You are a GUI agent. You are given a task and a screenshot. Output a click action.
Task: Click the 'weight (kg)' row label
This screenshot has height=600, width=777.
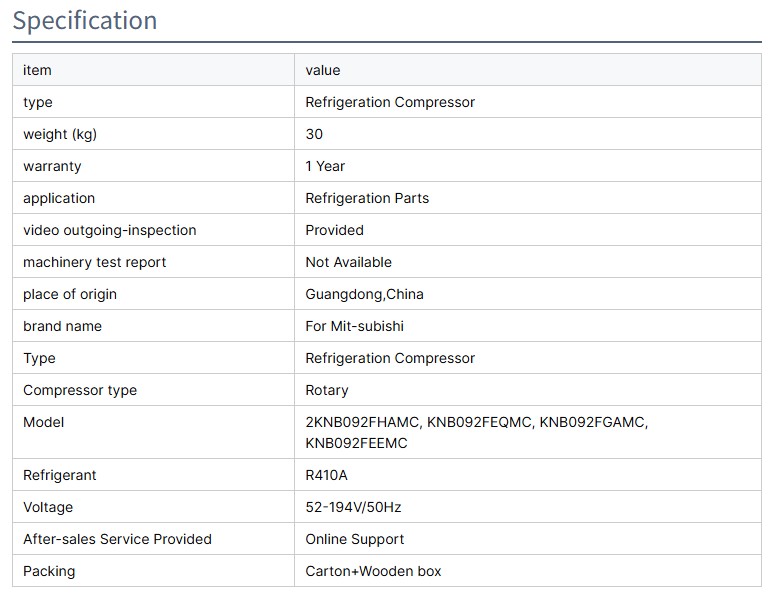(x=60, y=134)
